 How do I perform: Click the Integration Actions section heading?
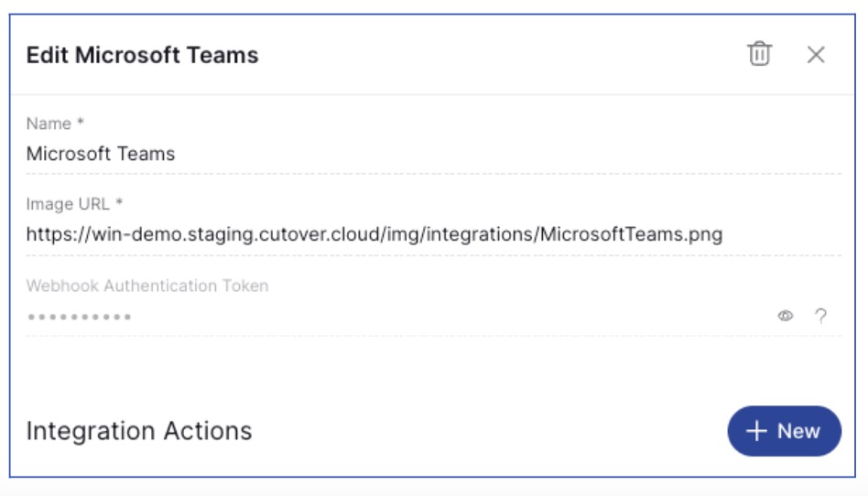pyautogui.click(x=138, y=431)
